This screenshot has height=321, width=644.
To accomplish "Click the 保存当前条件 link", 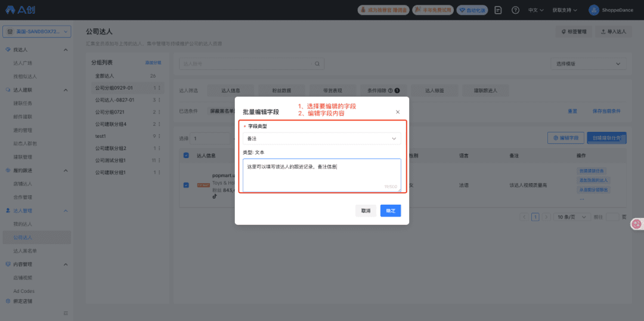I will pos(606,111).
